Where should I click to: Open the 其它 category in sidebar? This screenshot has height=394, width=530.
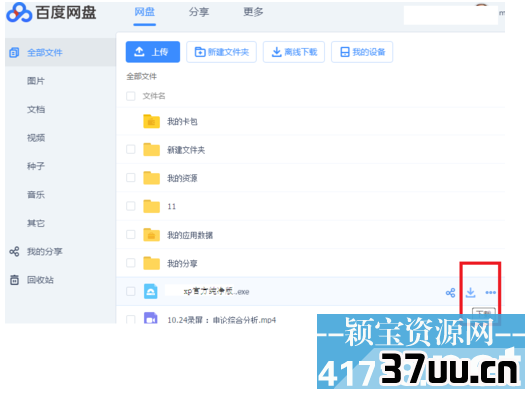click(x=36, y=223)
